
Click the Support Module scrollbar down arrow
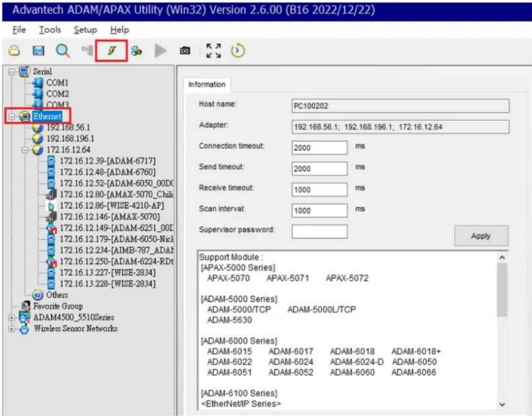(502, 405)
